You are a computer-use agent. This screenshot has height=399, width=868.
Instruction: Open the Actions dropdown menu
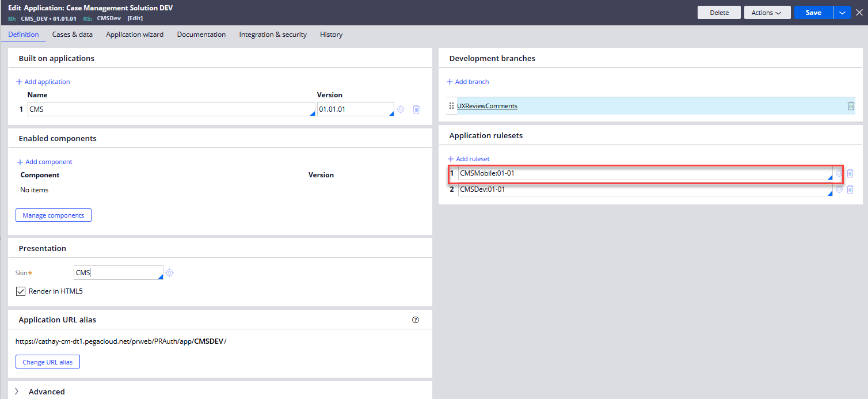click(767, 13)
